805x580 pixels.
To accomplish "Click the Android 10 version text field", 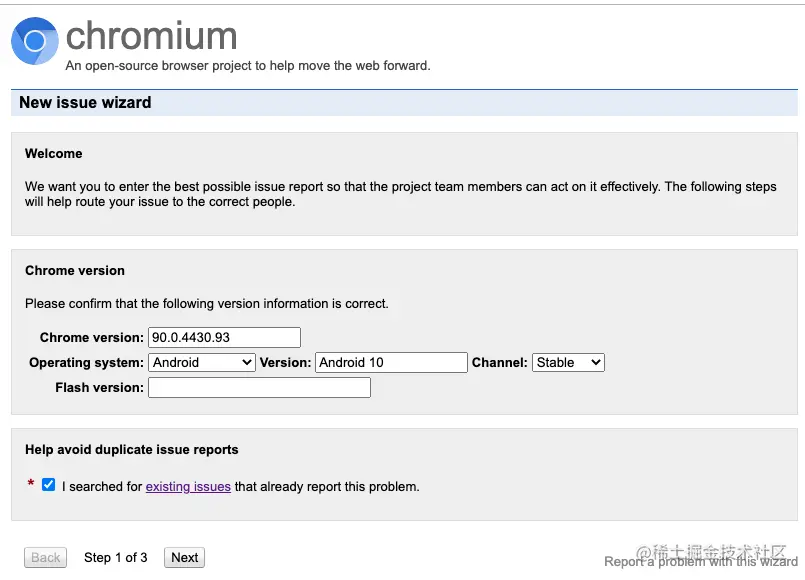I will [x=391, y=362].
